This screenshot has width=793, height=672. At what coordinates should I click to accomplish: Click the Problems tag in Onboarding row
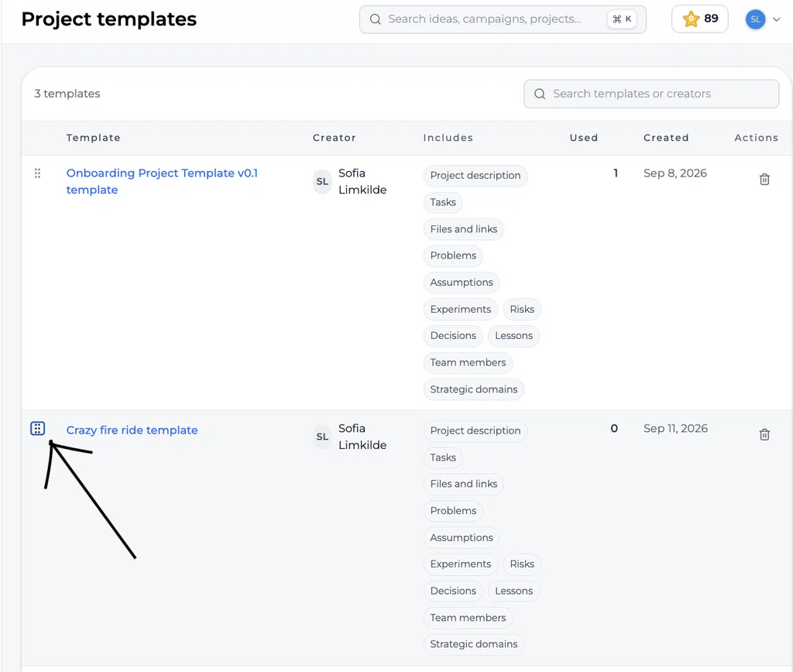(x=453, y=255)
